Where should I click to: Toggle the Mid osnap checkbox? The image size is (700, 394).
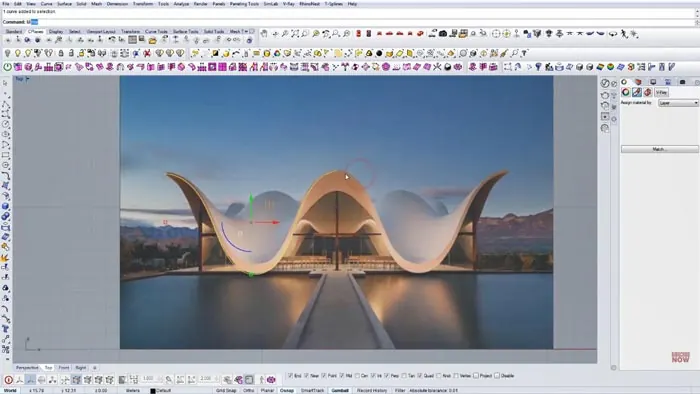(x=342, y=376)
